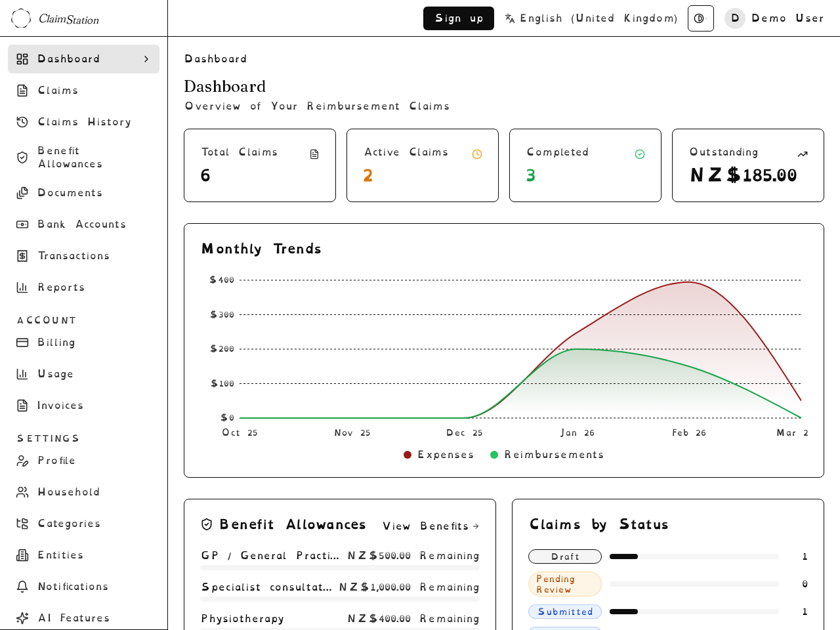Click the Outstanding NZ$185.00 card
The width and height of the screenshot is (840, 630).
click(x=748, y=165)
